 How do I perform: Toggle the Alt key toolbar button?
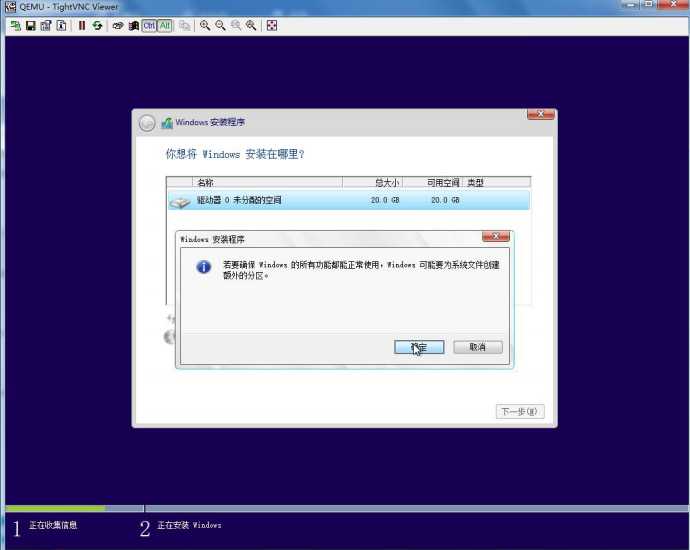click(165, 26)
